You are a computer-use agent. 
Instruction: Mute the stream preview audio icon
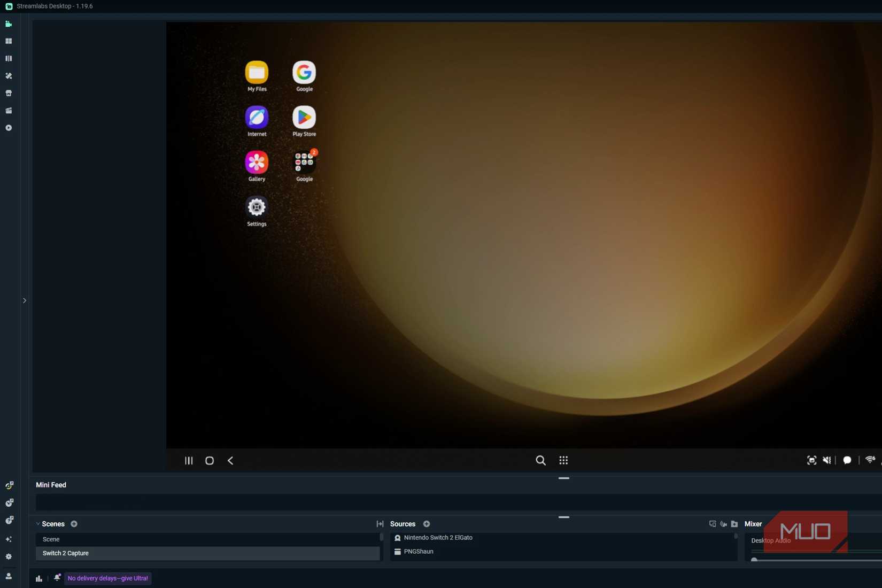[826, 460]
